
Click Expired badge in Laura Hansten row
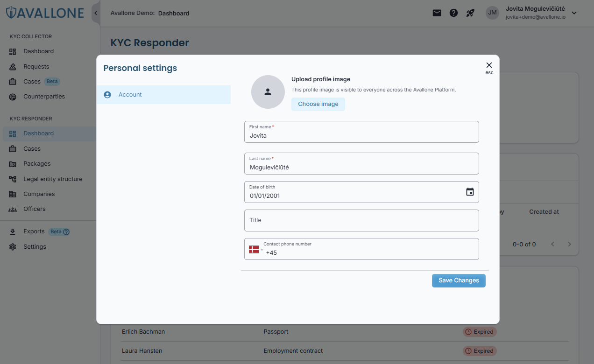(x=480, y=351)
